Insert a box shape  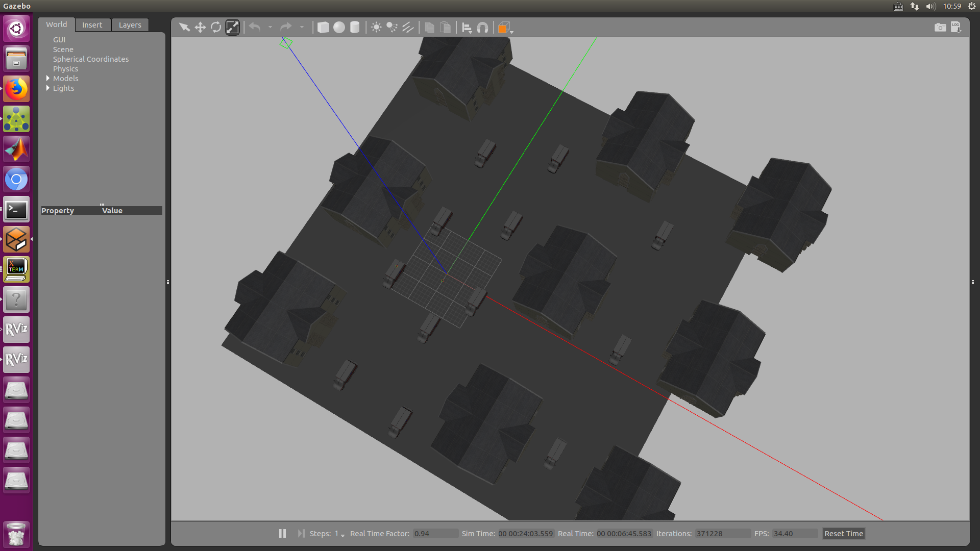click(x=323, y=28)
